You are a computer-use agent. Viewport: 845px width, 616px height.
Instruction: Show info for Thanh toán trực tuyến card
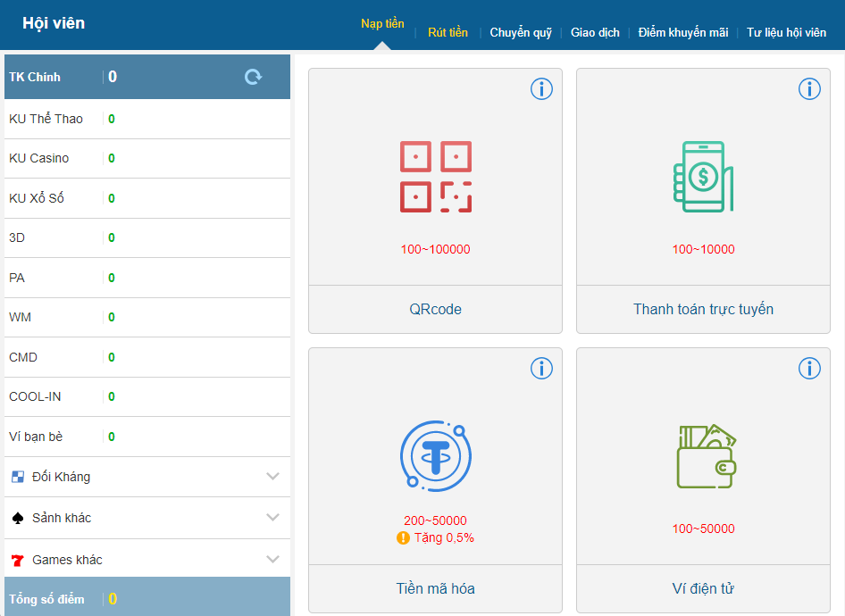809,89
